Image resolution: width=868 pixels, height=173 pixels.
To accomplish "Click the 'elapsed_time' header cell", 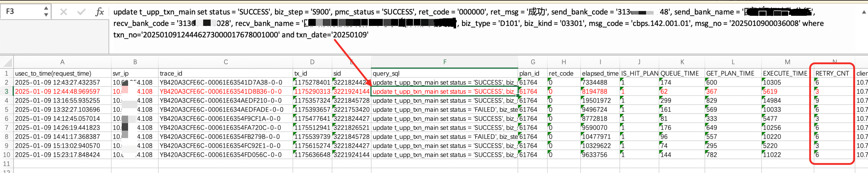I will [x=600, y=74].
